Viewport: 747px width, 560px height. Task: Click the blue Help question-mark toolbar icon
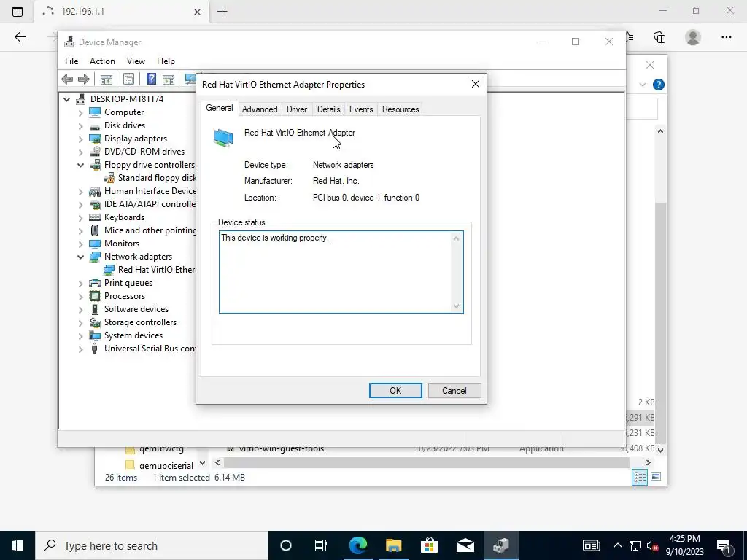(151, 79)
